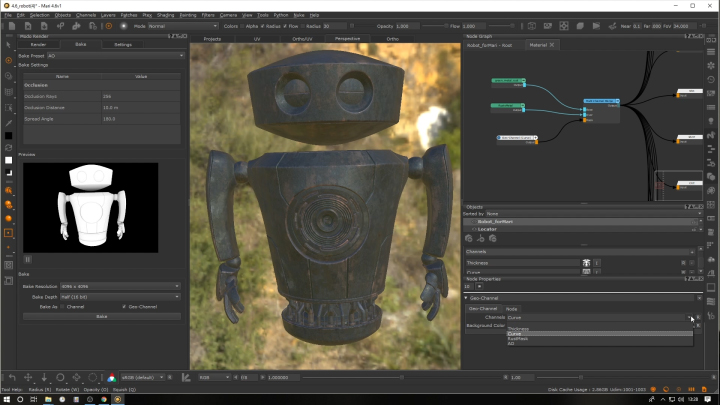Select the Geo-Channel bake option

coord(124,306)
